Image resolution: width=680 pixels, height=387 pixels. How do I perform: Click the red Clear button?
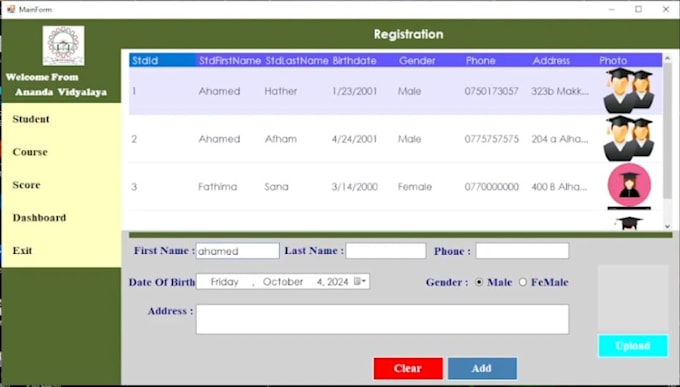coord(408,368)
